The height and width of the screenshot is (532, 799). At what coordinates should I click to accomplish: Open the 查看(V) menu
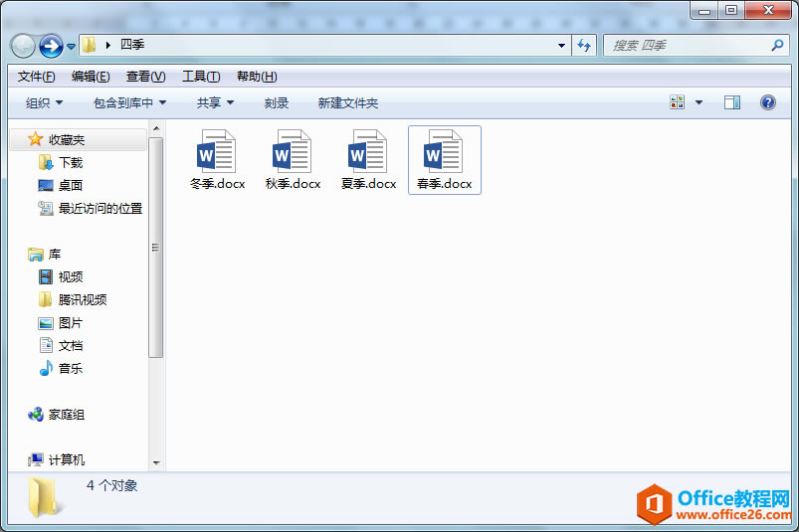tap(145, 77)
